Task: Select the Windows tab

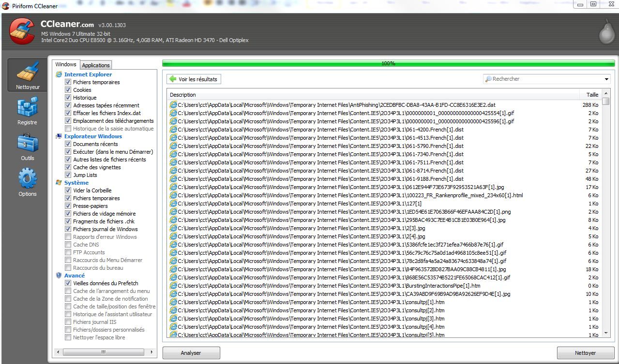Action: point(66,65)
